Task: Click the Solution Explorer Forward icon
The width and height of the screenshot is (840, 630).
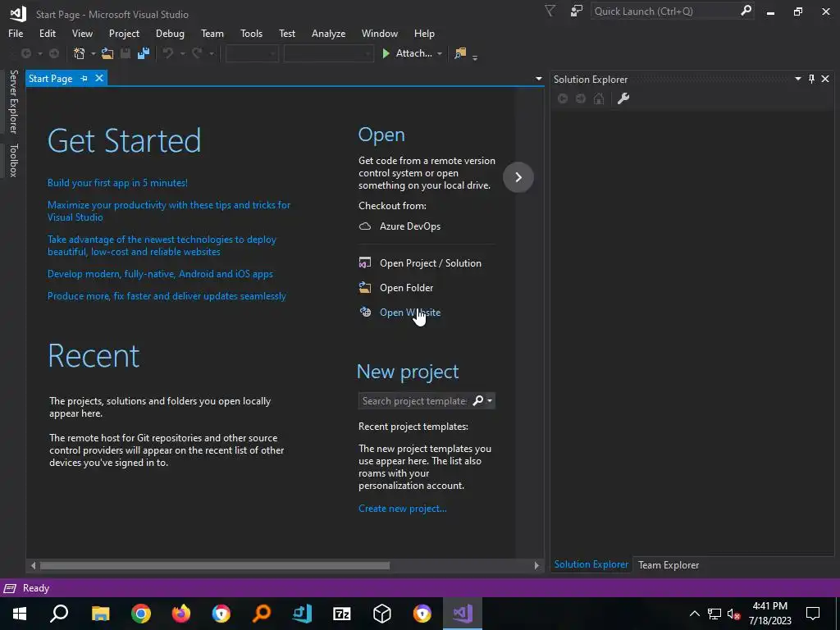Action: [x=581, y=98]
